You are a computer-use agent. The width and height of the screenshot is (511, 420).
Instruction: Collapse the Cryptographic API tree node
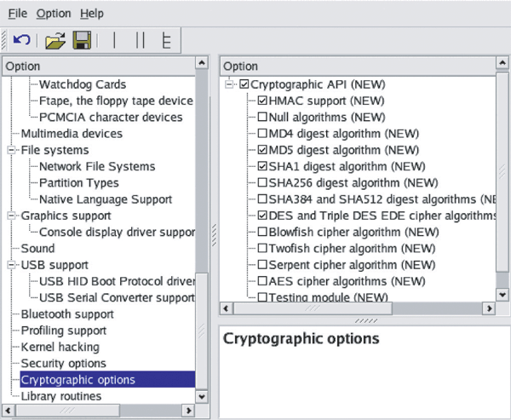tap(229, 84)
